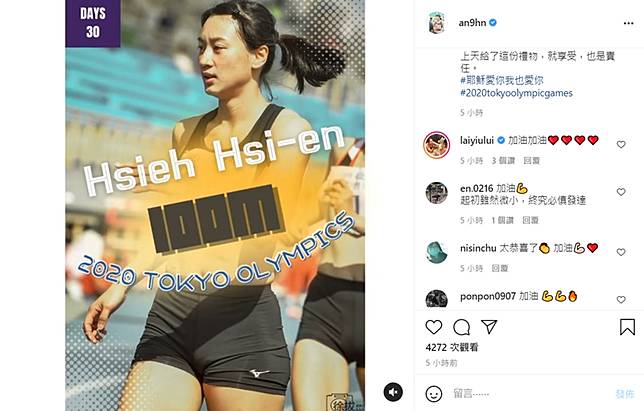The width and height of the screenshot is (644, 411).
Task: Like en.0216's comment heart
Action: tap(621, 192)
